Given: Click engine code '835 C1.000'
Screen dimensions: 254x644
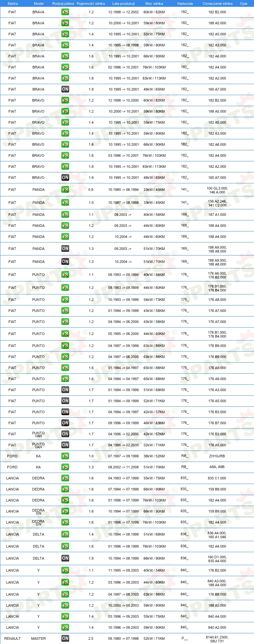Looking at the screenshot, I should tap(217, 478).
